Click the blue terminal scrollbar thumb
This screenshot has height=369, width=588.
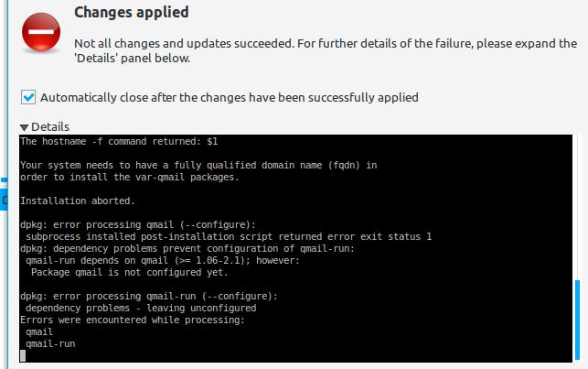(578, 320)
